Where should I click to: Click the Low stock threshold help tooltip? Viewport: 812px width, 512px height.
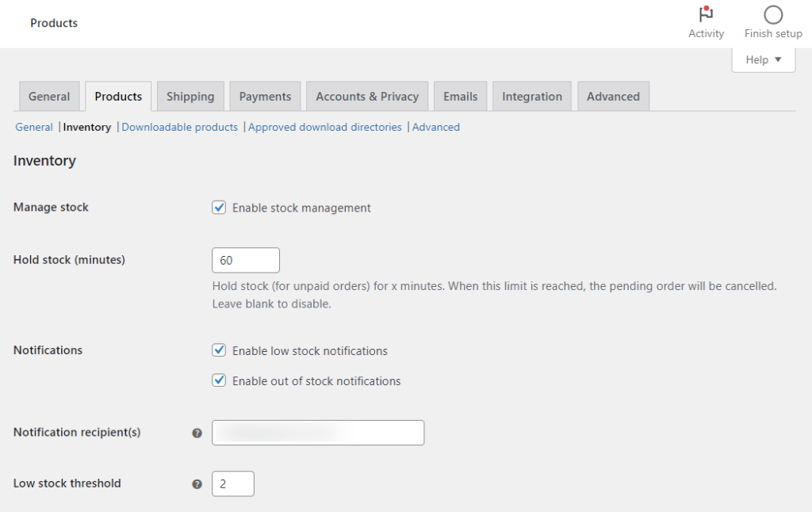pos(197,483)
